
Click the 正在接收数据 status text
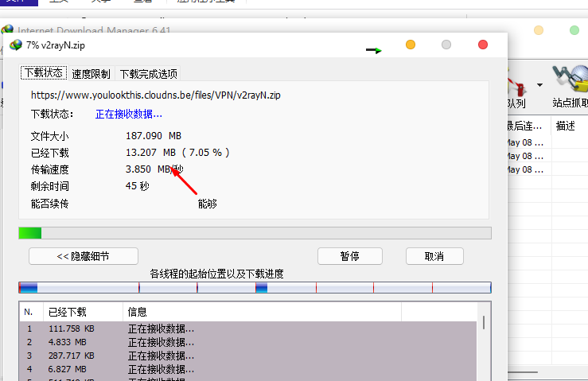129,114
